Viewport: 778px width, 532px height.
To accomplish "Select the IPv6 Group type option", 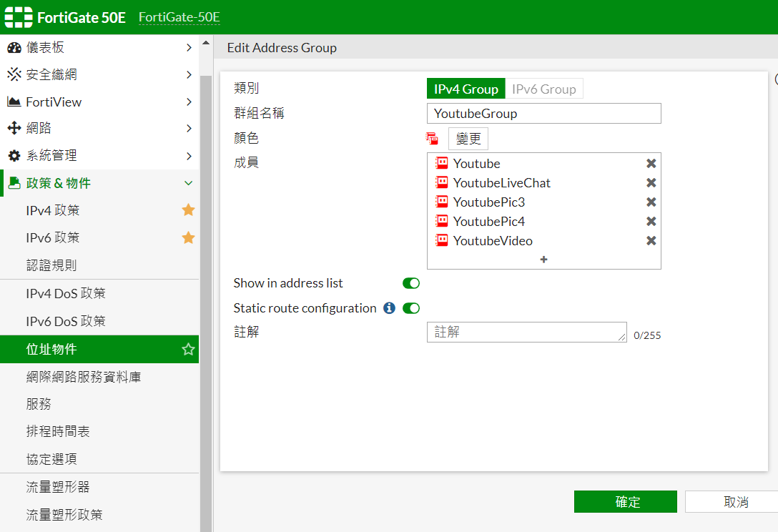I will [x=543, y=89].
